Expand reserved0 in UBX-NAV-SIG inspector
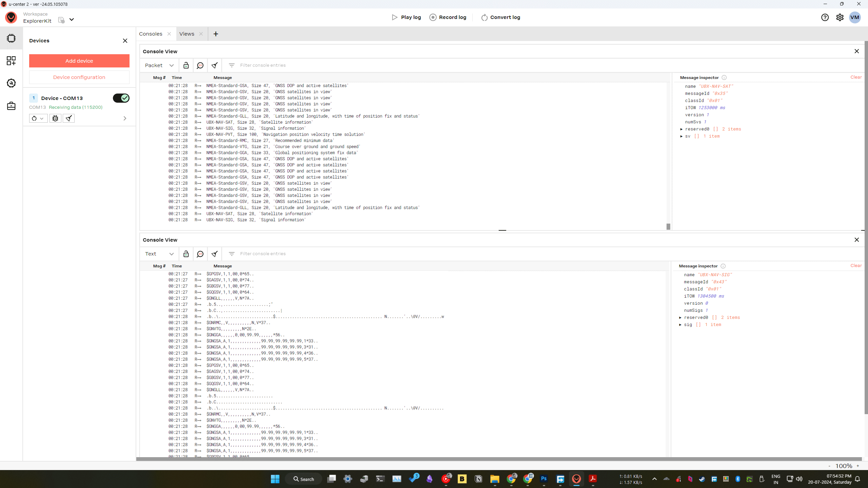The width and height of the screenshot is (868, 488). coord(680,318)
